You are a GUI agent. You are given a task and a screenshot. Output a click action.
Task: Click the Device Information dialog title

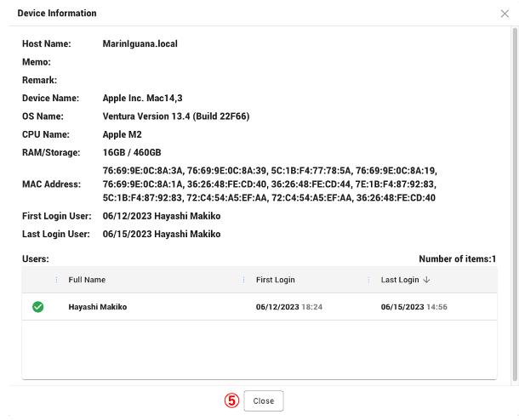57,14
